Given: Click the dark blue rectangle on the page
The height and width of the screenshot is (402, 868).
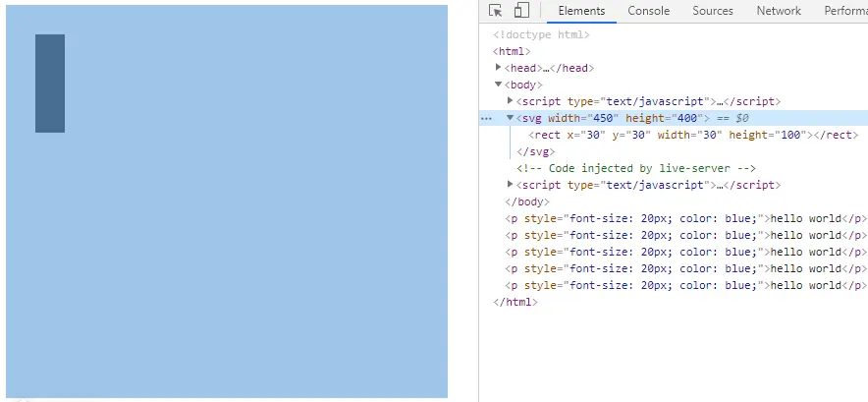Looking at the screenshot, I should pos(50,84).
